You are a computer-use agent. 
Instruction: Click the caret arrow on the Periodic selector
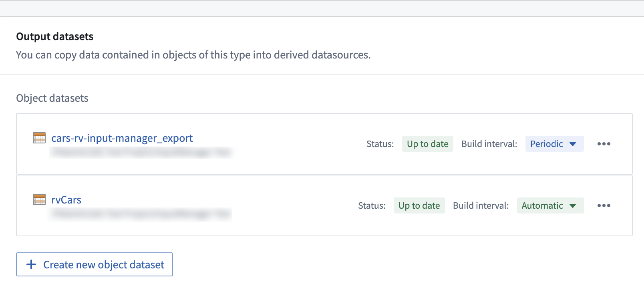coord(573,144)
